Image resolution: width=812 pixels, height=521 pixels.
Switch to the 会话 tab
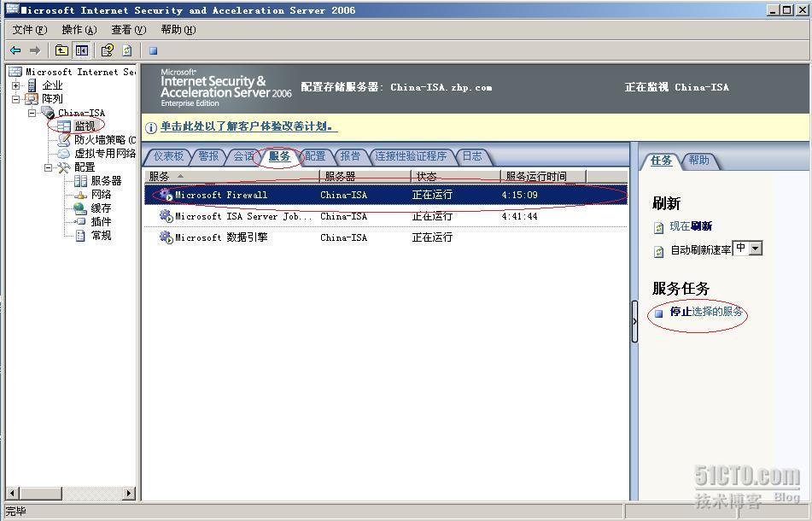[x=242, y=156]
